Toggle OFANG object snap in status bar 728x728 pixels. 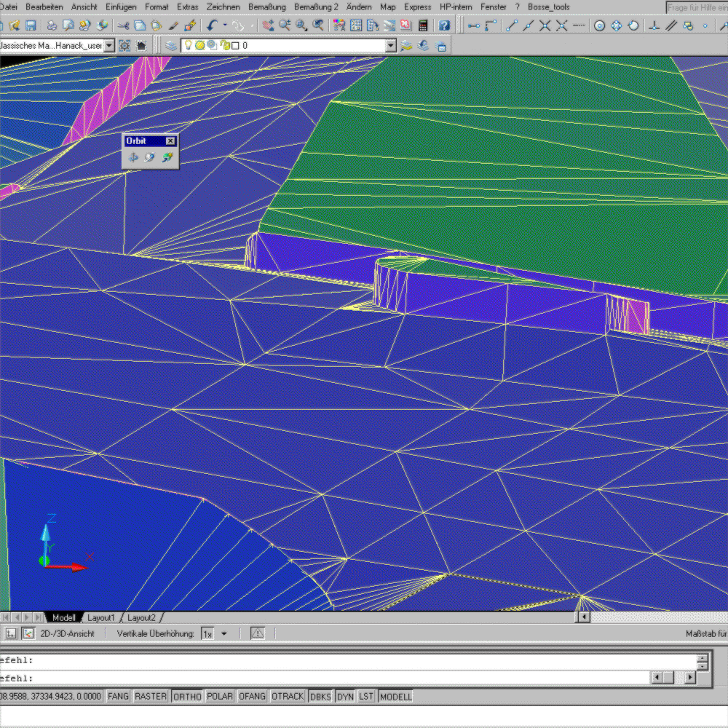coord(252,697)
